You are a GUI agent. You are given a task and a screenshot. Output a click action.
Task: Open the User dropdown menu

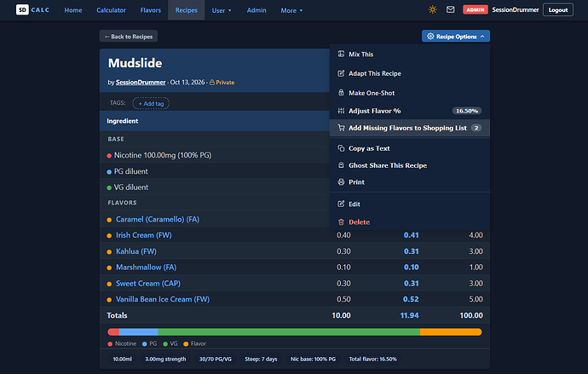[x=222, y=10]
